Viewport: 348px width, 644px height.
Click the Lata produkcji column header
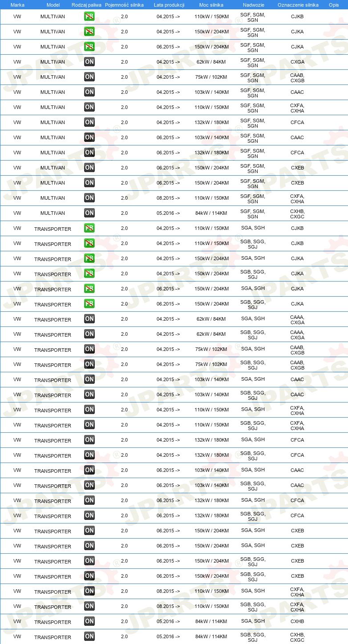[x=169, y=5]
